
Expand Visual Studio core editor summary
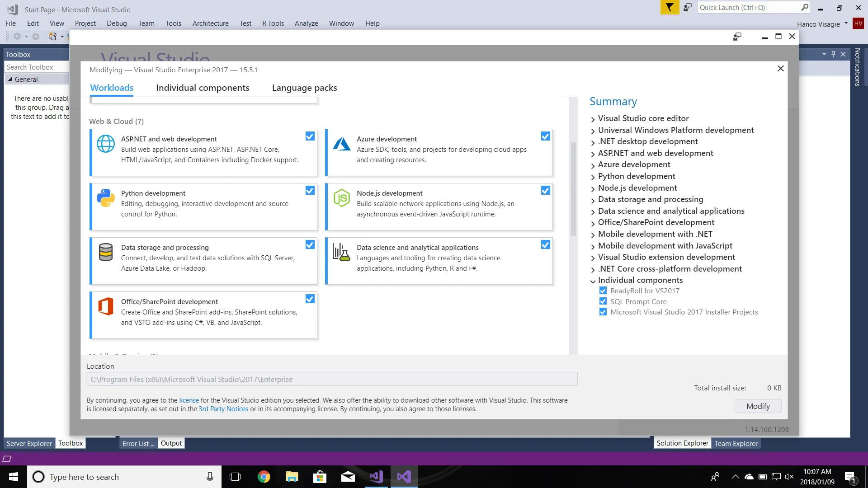pyautogui.click(x=593, y=119)
